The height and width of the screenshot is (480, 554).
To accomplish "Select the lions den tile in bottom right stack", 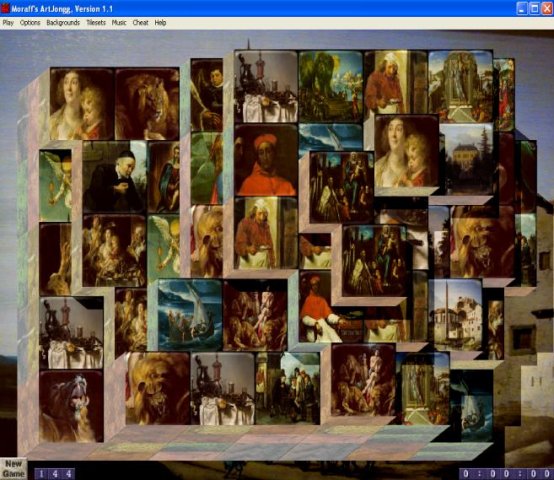I will (363, 380).
